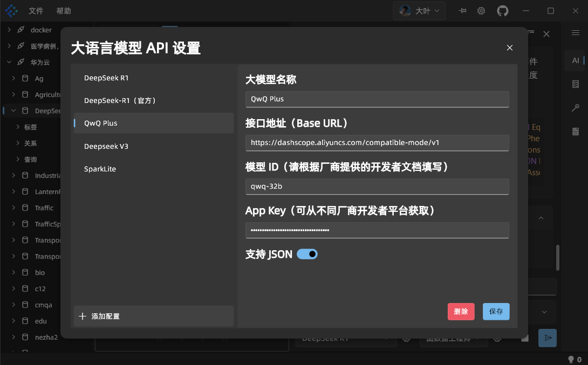Open the 大叶 user account dropdown

(x=420, y=11)
